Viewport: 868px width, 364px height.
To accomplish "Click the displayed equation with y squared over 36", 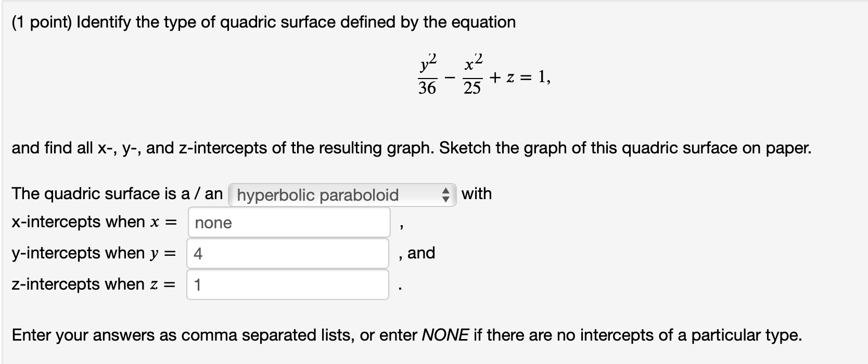I will [x=483, y=75].
